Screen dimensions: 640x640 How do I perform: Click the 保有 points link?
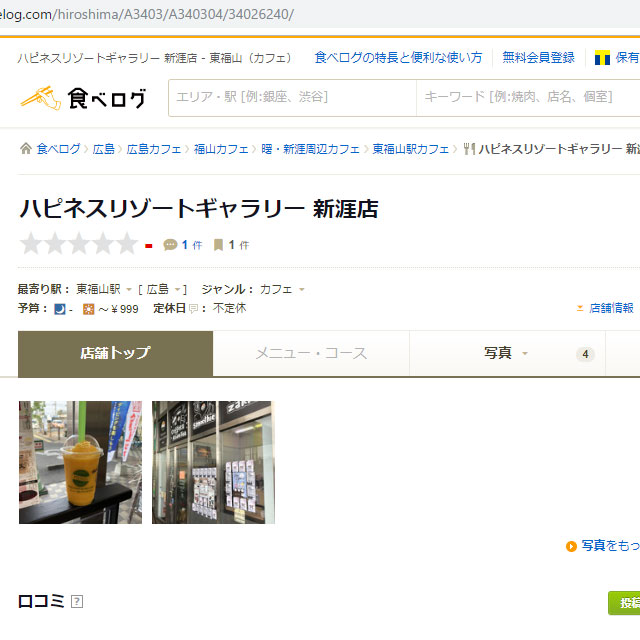pyautogui.click(x=627, y=58)
